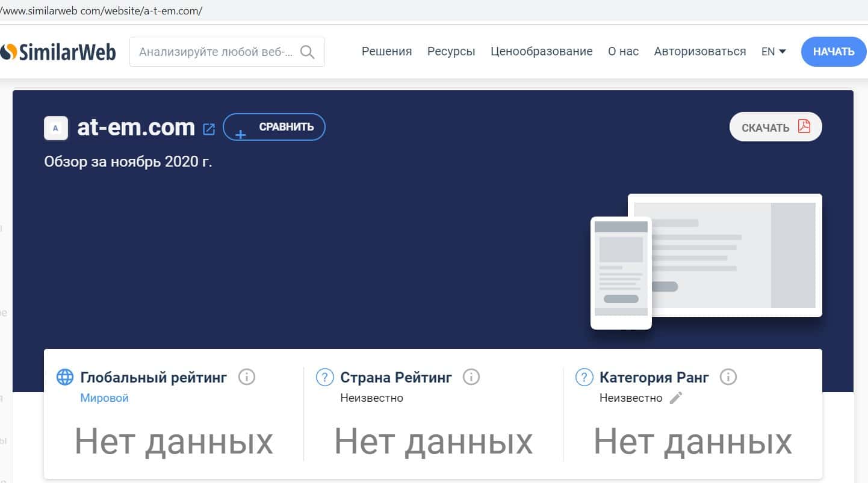868x483 pixels.
Task: Open the Ресурсы menu
Action: pyautogui.click(x=451, y=52)
